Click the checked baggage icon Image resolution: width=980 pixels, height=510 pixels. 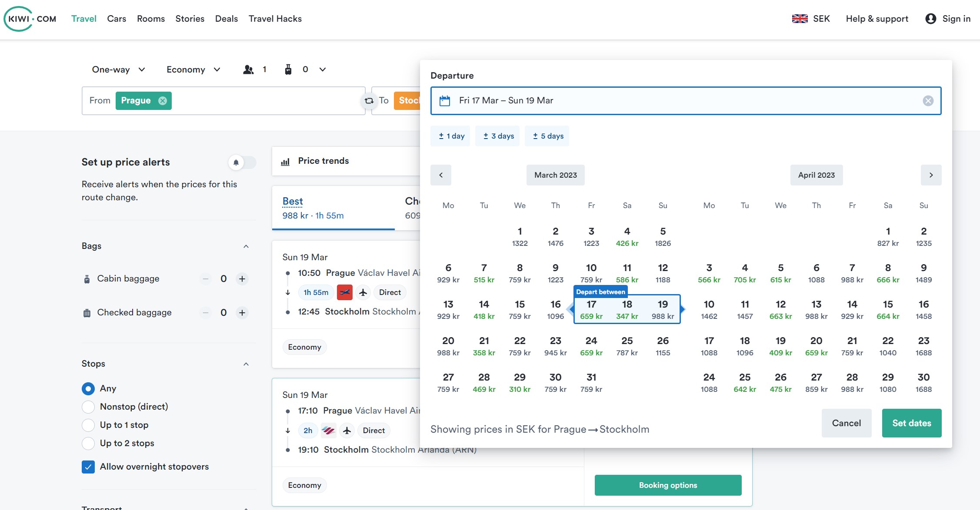tap(87, 313)
